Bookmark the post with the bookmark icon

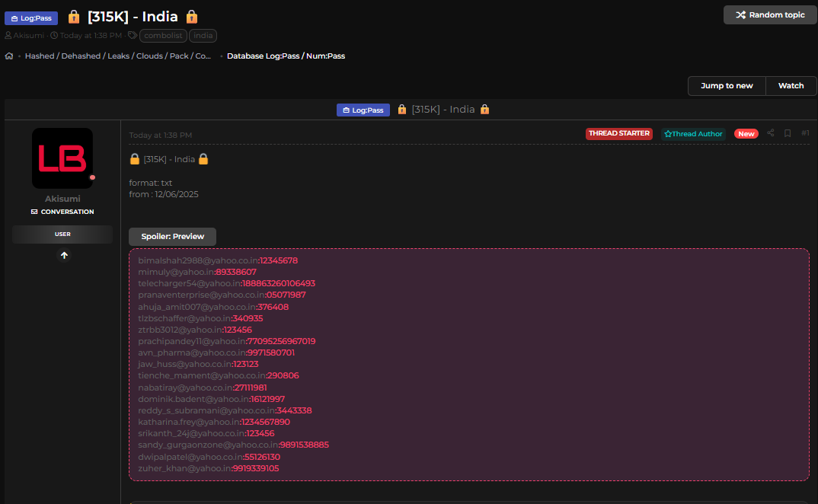click(788, 133)
